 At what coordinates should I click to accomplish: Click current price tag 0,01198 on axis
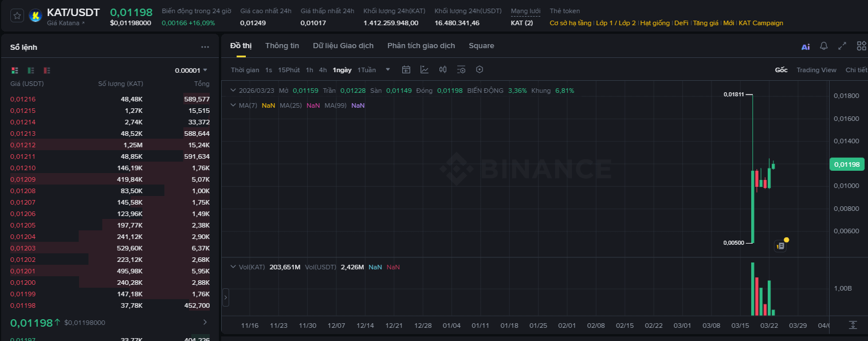coord(847,164)
